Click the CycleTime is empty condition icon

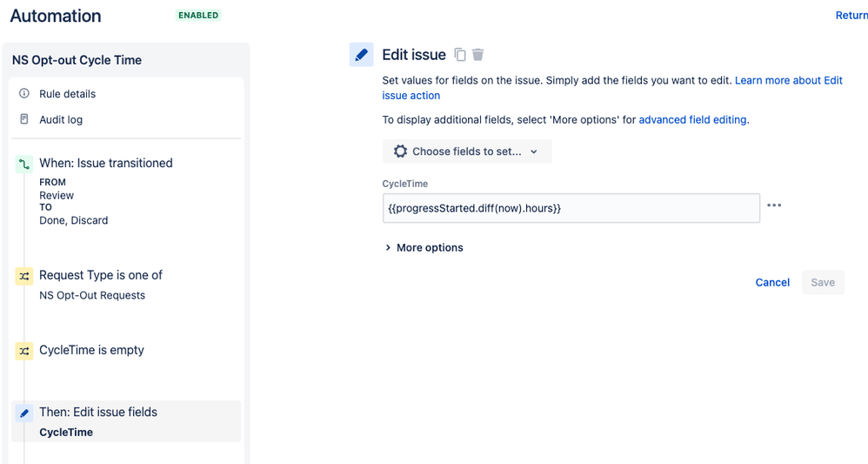(x=23, y=351)
